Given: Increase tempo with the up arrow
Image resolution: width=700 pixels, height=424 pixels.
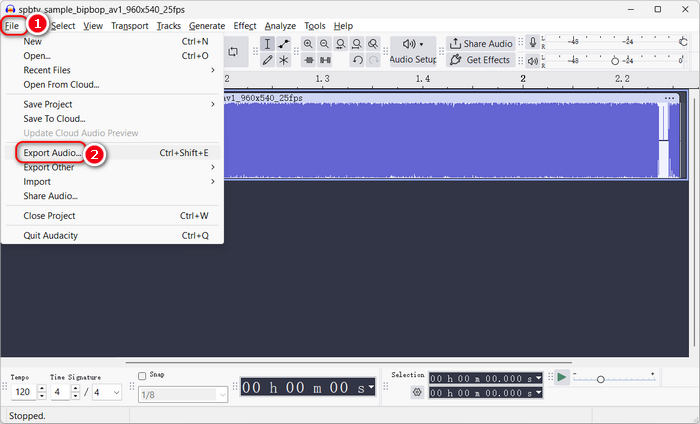Looking at the screenshot, I should 42,388.
